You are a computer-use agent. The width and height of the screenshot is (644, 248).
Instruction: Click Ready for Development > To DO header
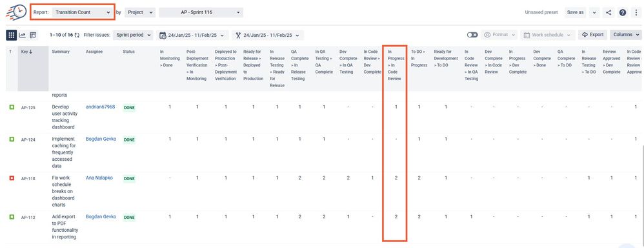(446, 58)
